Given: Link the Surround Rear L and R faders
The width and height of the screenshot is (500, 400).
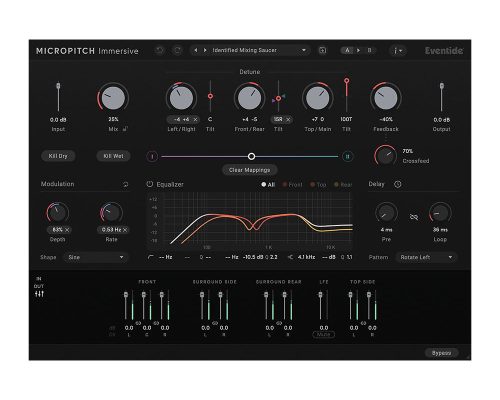Looking at the screenshot, I should point(279,323).
